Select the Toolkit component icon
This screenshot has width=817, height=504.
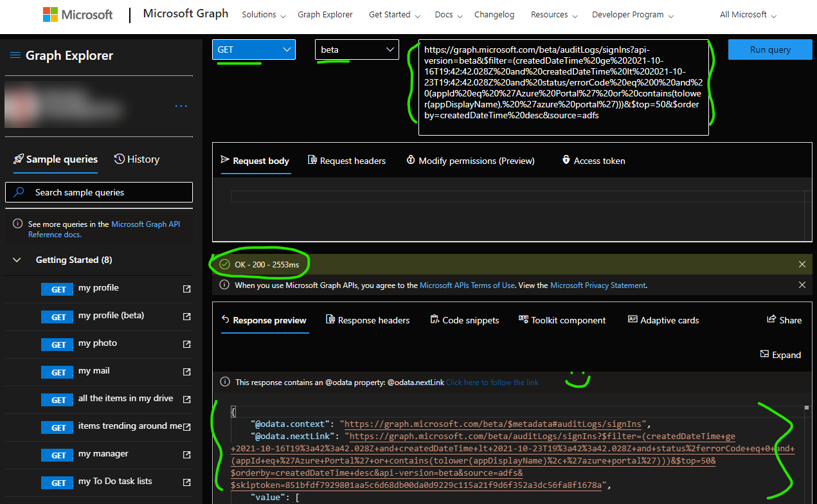(562, 319)
